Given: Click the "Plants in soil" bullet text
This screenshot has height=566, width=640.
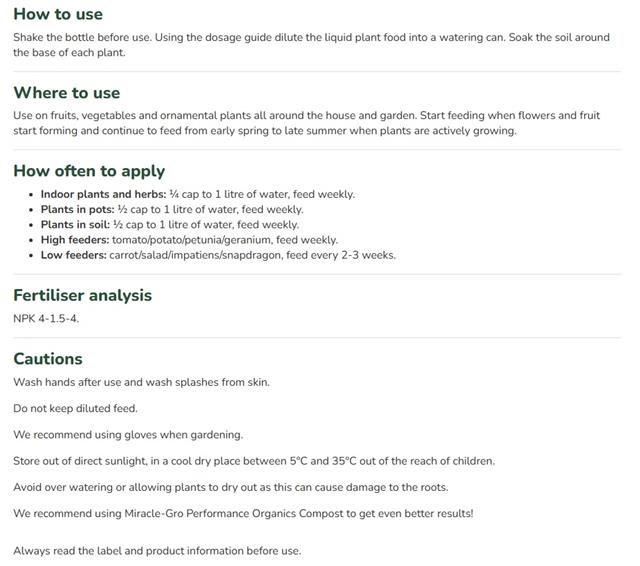Looking at the screenshot, I should [x=170, y=224].
